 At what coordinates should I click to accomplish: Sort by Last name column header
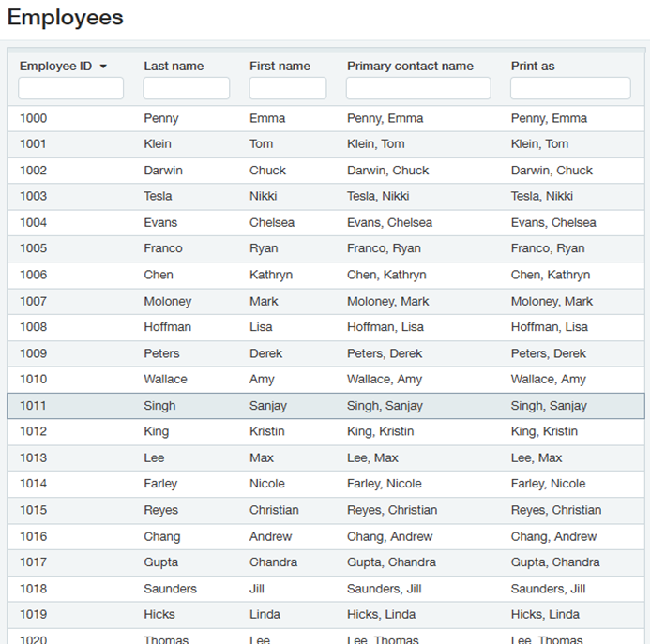click(x=174, y=67)
